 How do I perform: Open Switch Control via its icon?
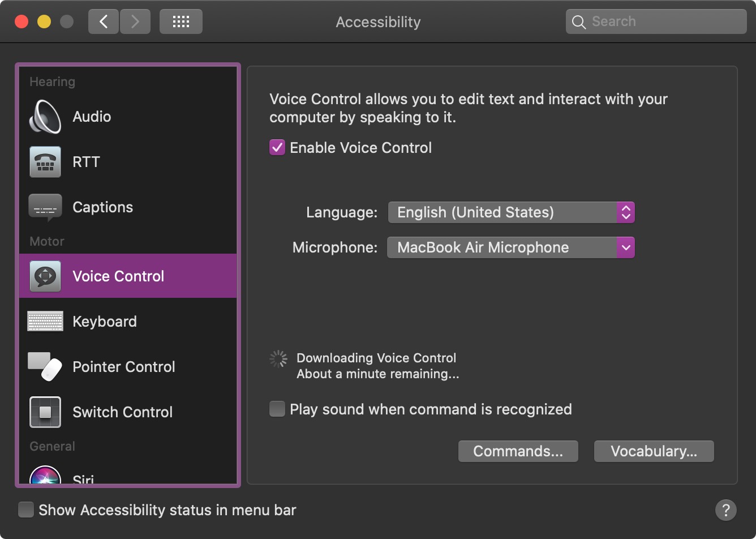(x=45, y=412)
